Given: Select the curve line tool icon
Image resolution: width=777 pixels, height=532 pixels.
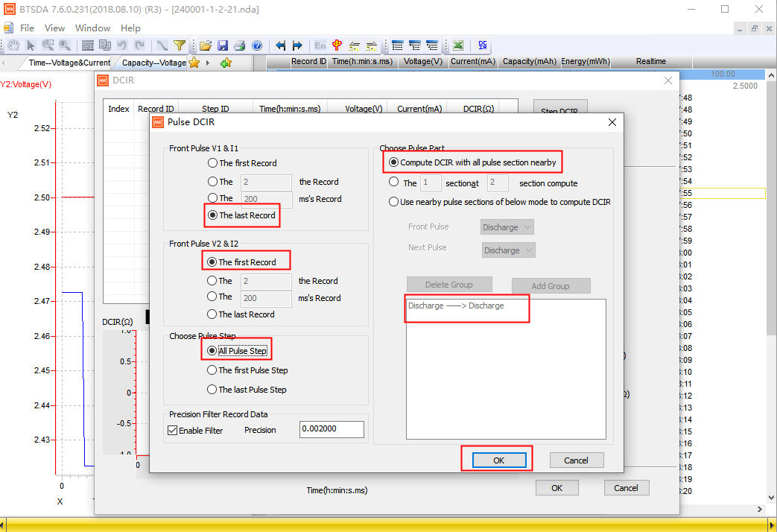Looking at the screenshot, I should pos(162,45).
